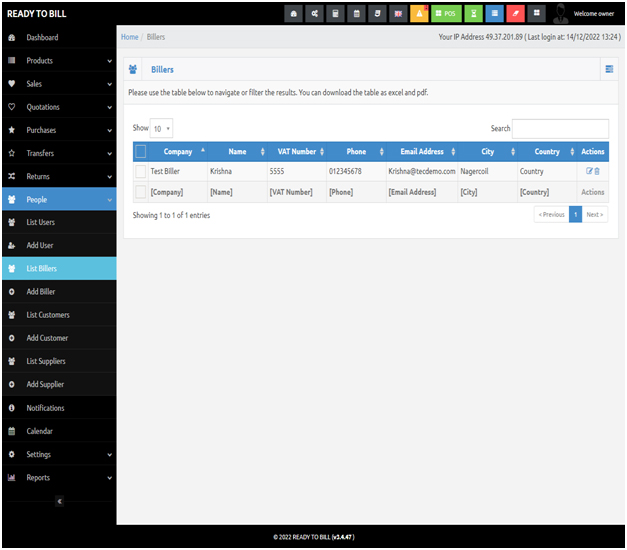Expand the Sales menu
Screen dimensions: 627x550
[59, 84]
